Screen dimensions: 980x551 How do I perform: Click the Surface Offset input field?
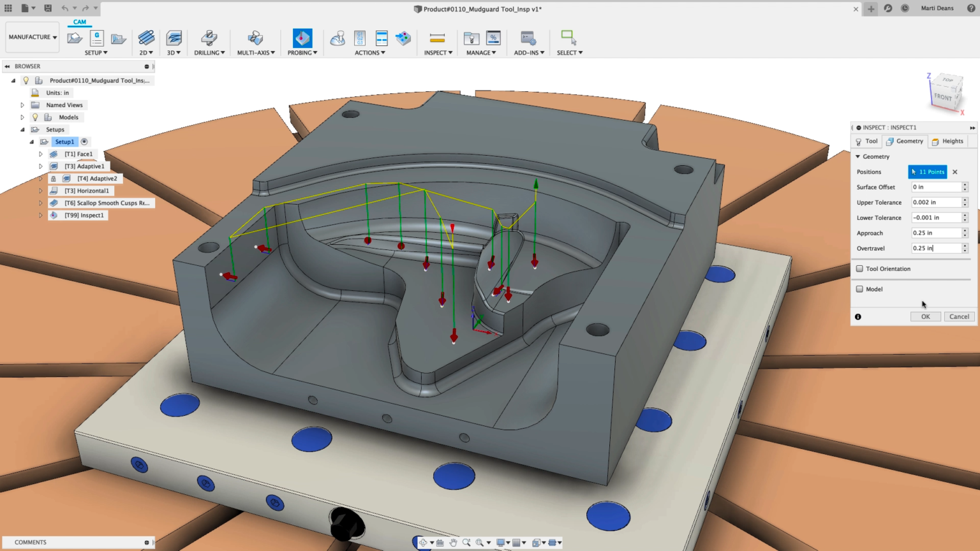click(x=935, y=187)
